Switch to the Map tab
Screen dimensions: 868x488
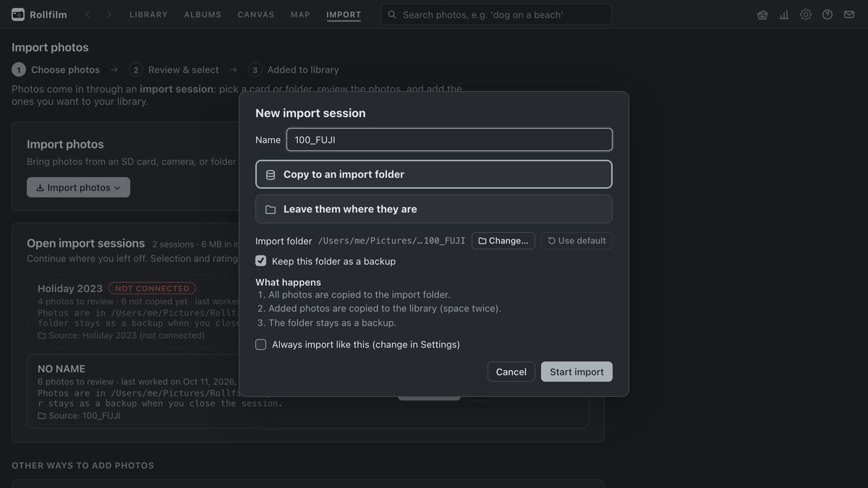(x=300, y=14)
